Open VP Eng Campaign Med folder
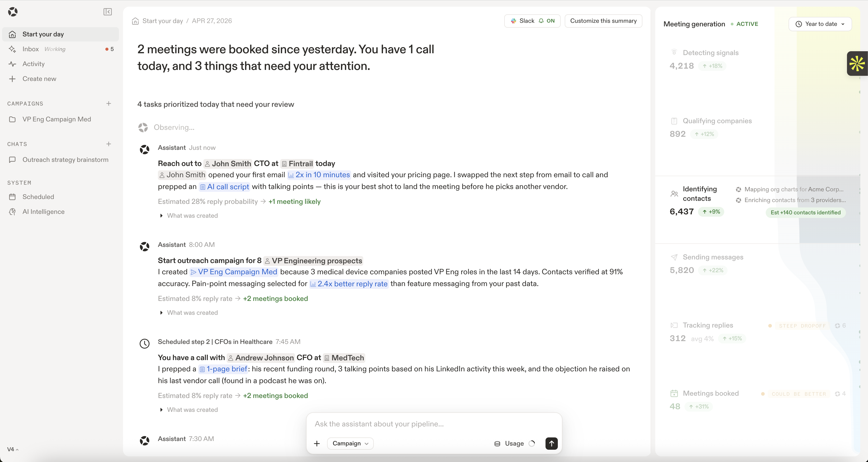The image size is (868, 462). pos(60,119)
